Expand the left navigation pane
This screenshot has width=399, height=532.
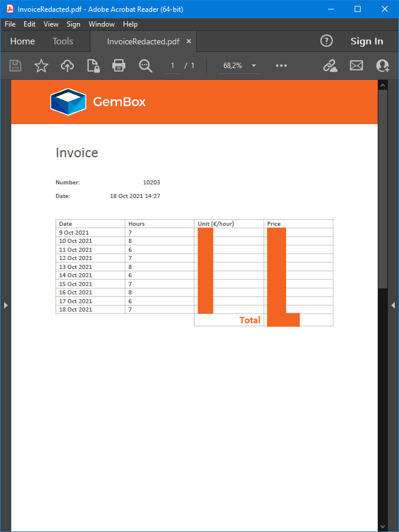(5, 305)
